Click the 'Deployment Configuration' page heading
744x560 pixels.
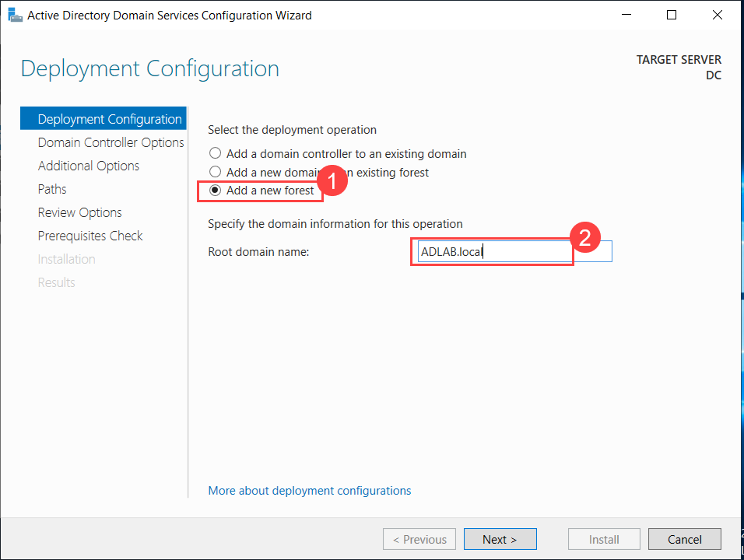tap(150, 68)
